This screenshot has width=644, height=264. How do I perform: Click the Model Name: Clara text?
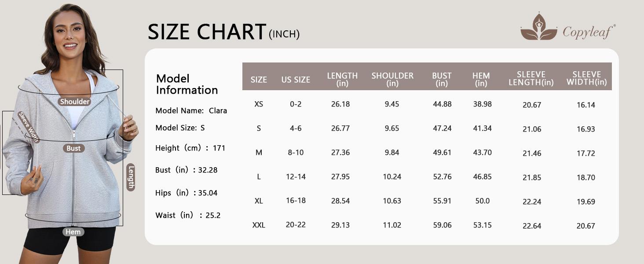tap(191, 111)
